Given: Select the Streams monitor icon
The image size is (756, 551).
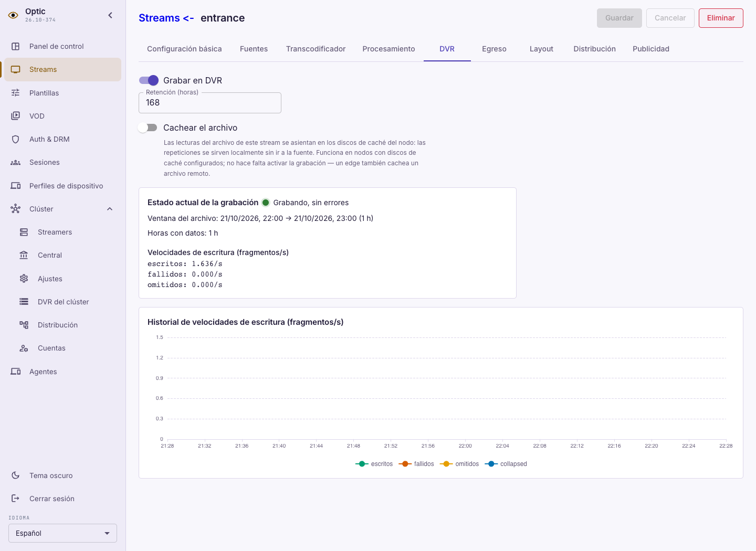Looking at the screenshot, I should (16, 69).
